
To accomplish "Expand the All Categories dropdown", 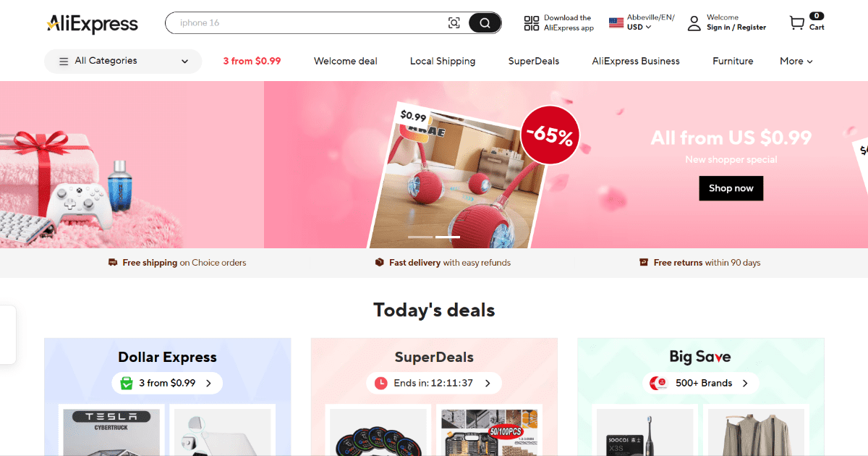I will tap(123, 62).
